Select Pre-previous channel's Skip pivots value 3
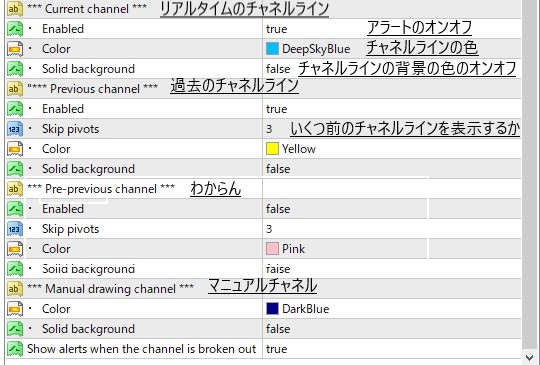 tap(269, 229)
